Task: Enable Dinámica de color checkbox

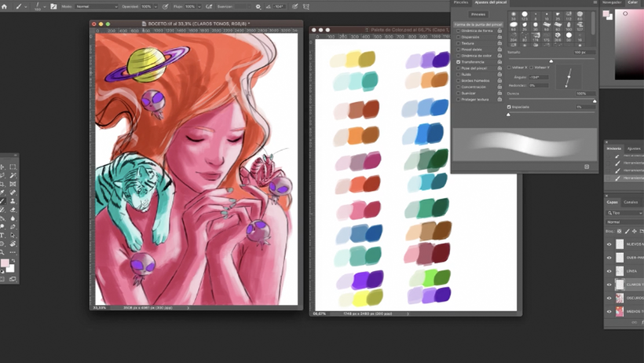Action: pos(459,56)
